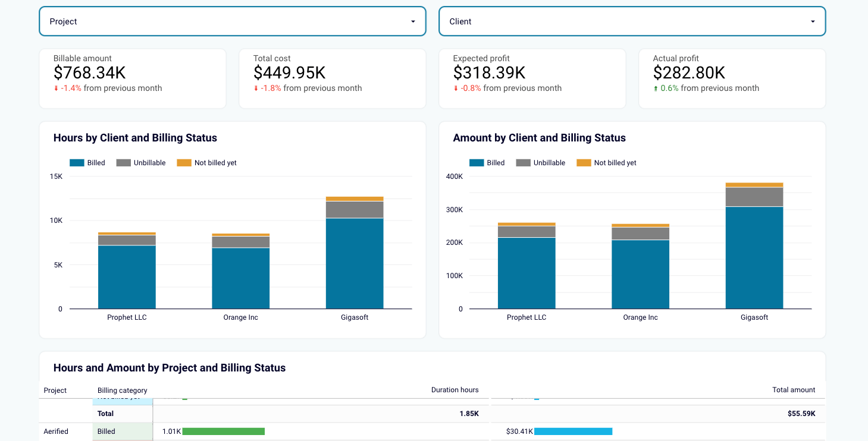The width and height of the screenshot is (868, 441).
Task: Click the gray Unbillable legend square in Amount chart
Action: (x=524, y=162)
